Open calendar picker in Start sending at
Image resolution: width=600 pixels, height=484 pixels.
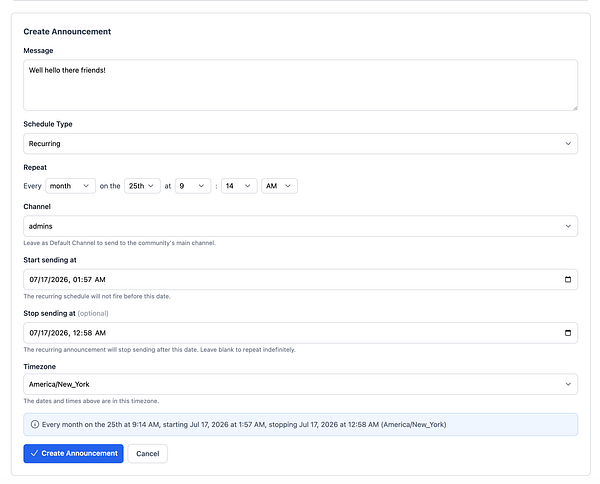tap(568, 279)
